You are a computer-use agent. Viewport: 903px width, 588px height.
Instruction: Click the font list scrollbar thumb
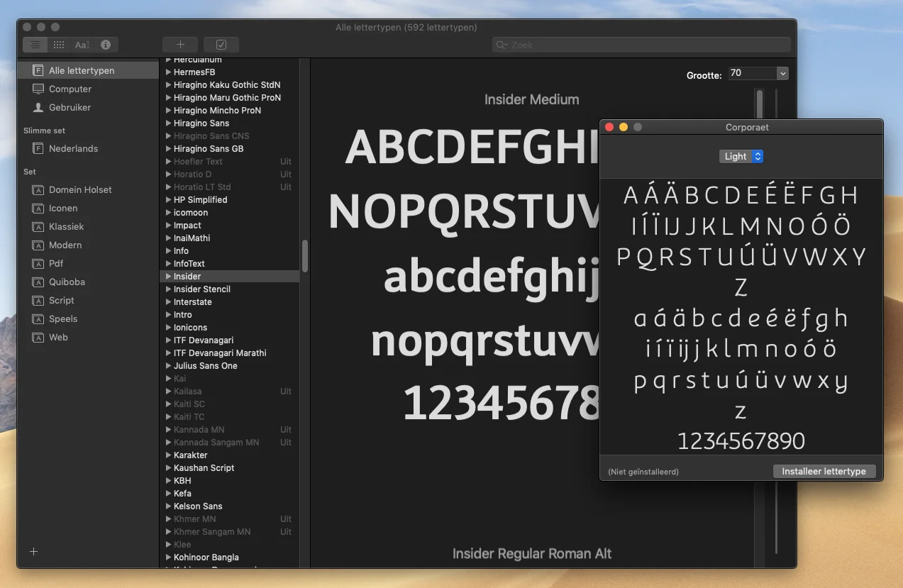point(305,255)
